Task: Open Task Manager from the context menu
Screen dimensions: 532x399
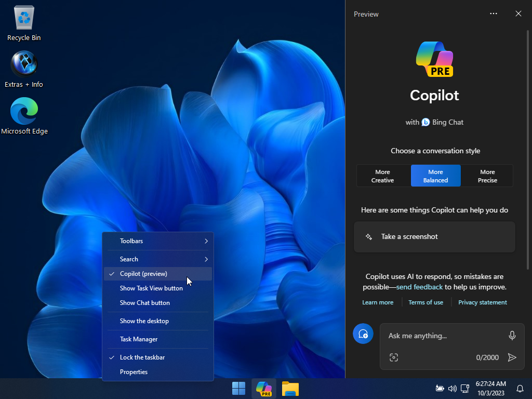Action: [x=139, y=339]
